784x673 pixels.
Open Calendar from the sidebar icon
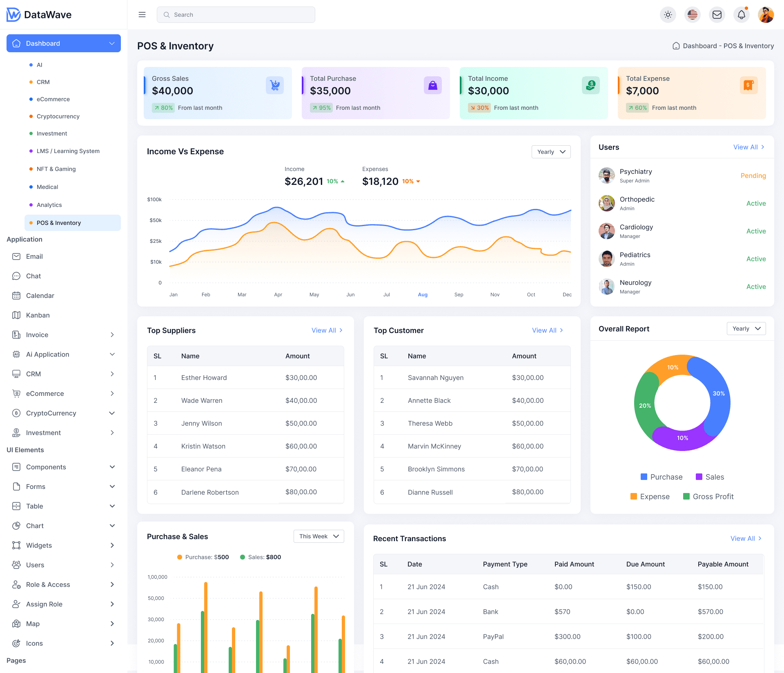coord(16,295)
